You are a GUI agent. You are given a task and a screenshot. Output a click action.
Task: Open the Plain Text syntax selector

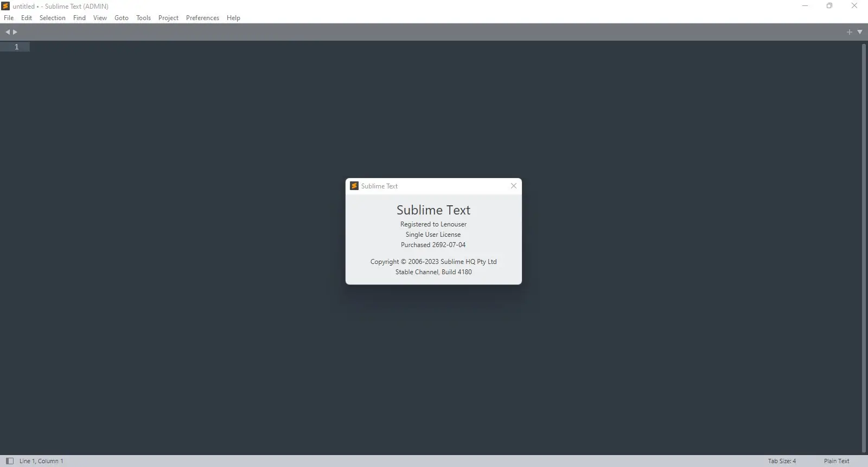(837, 461)
